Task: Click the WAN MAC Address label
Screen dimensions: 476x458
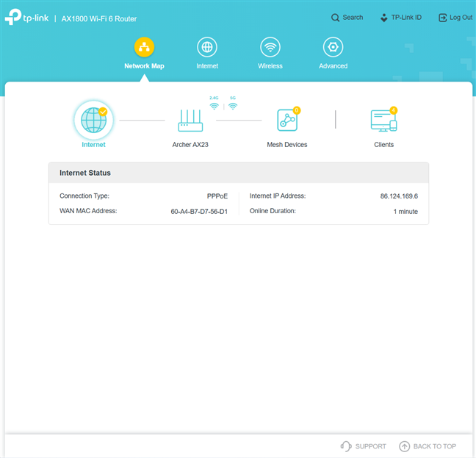Action: point(88,211)
